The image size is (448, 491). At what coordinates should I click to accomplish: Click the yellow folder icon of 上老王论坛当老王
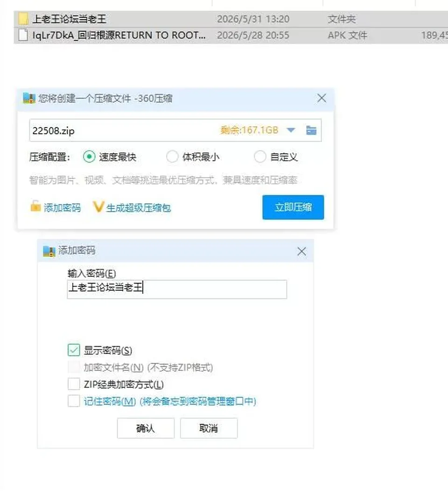(x=23, y=19)
